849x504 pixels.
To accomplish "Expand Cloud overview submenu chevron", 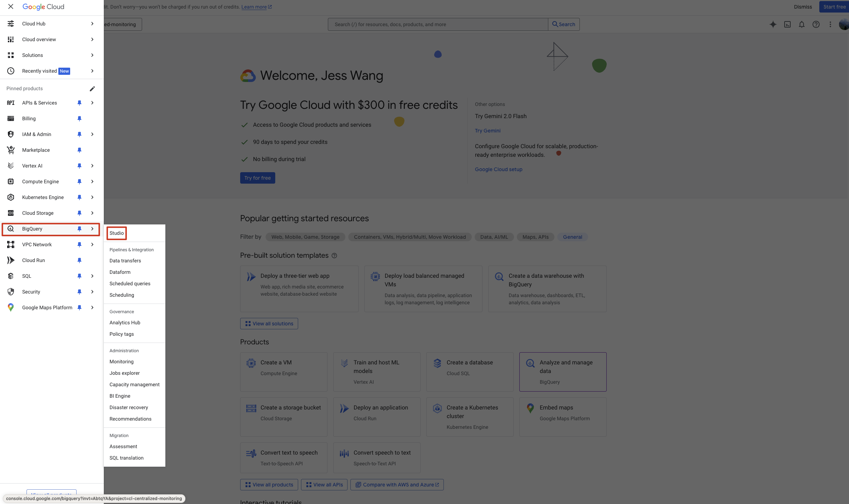I will pos(92,39).
